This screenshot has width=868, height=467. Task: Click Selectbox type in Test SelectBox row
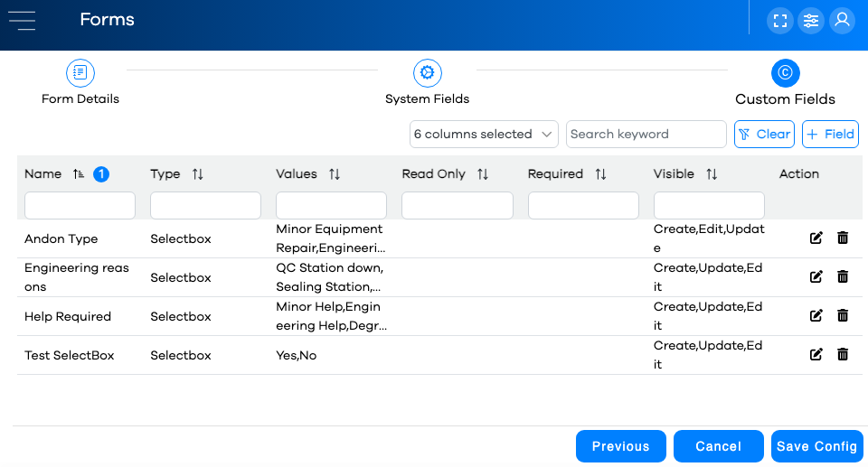tap(181, 355)
